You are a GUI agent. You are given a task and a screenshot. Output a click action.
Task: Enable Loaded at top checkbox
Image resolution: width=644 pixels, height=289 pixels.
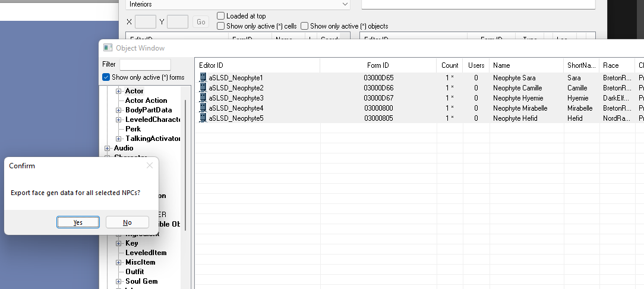[220, 16]
